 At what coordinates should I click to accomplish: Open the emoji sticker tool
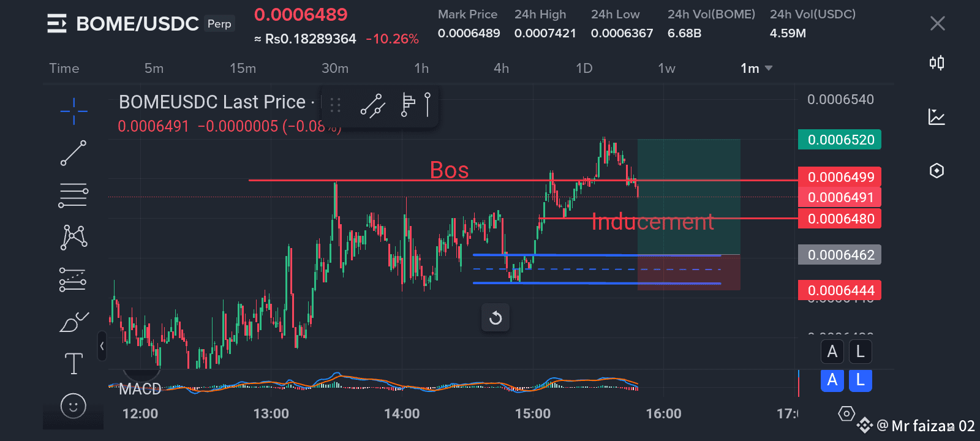(x=73, y=405)
